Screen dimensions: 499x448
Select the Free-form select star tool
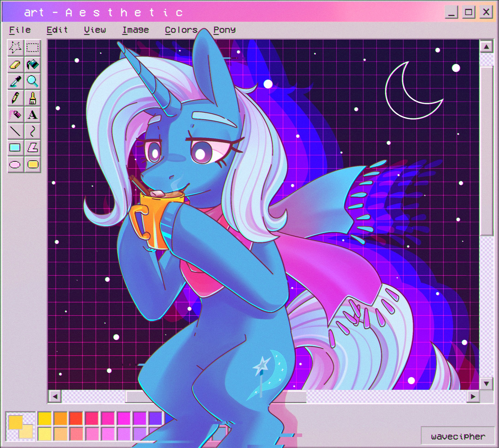pyautogui.click(x=15, y=47)
